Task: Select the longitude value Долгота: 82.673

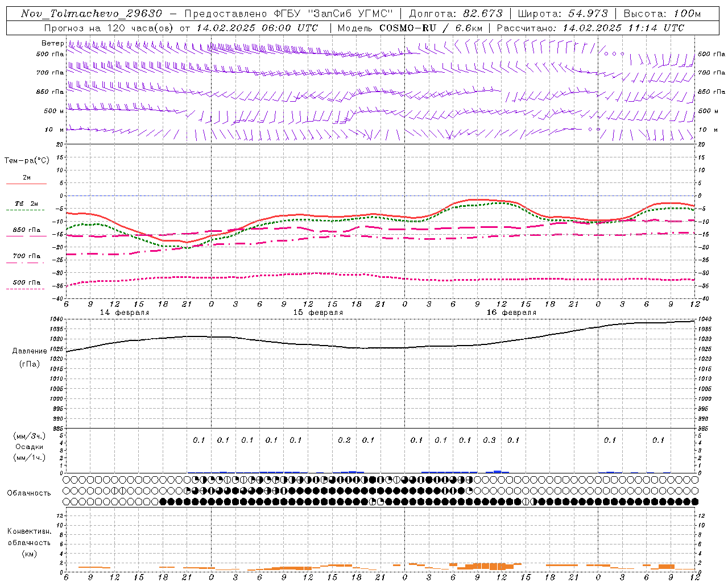Action: pyautogui.click(x=456, y=14)
